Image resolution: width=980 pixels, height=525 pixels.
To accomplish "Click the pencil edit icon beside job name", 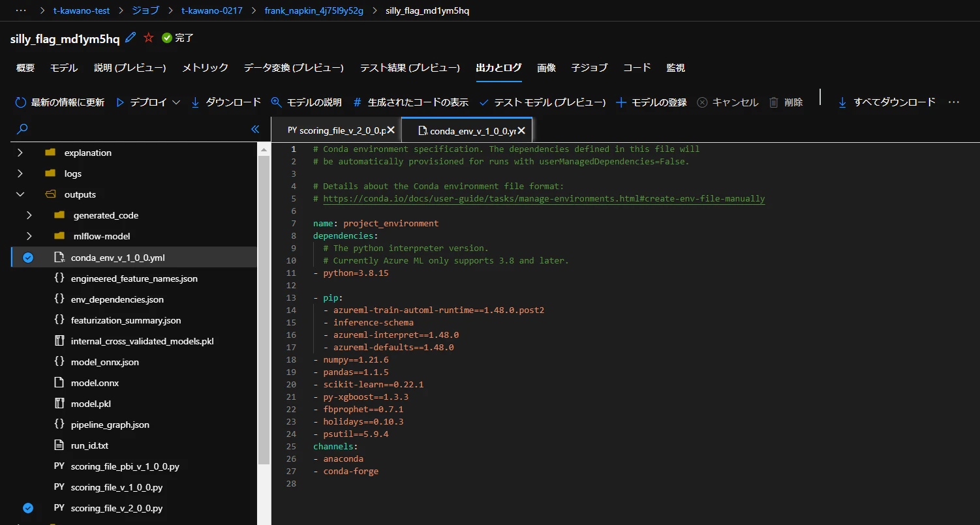I will [x=130, y=38].
